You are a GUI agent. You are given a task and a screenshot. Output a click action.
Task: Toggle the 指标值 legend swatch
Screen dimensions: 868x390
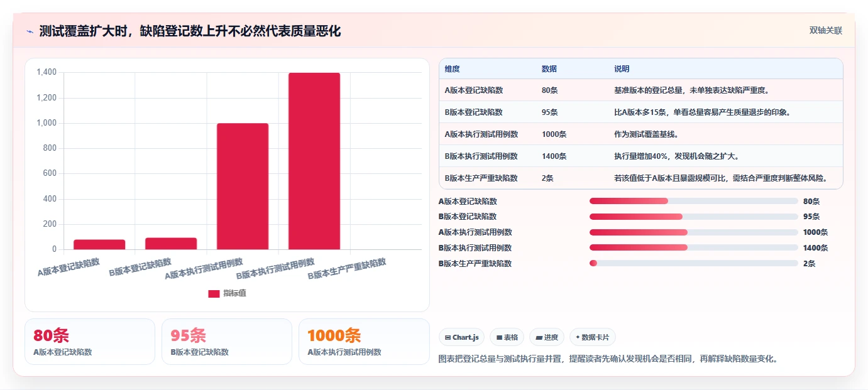[214, 293]
